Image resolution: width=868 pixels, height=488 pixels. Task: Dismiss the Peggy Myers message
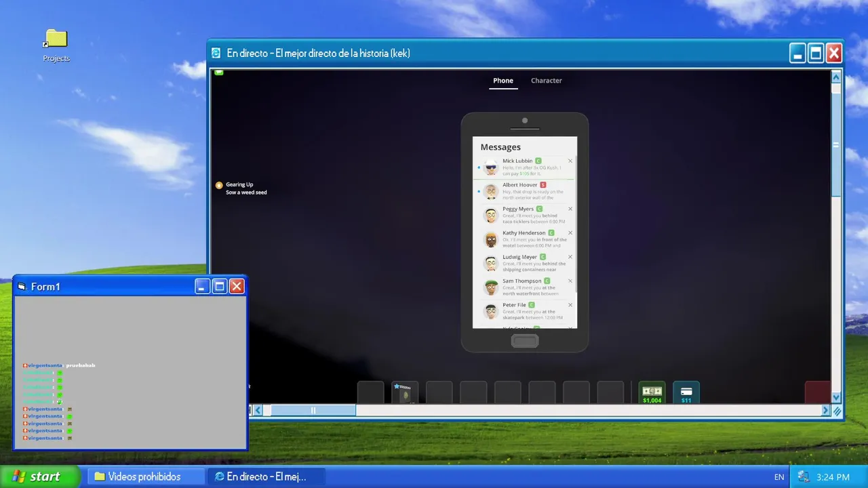click(570, 209)
